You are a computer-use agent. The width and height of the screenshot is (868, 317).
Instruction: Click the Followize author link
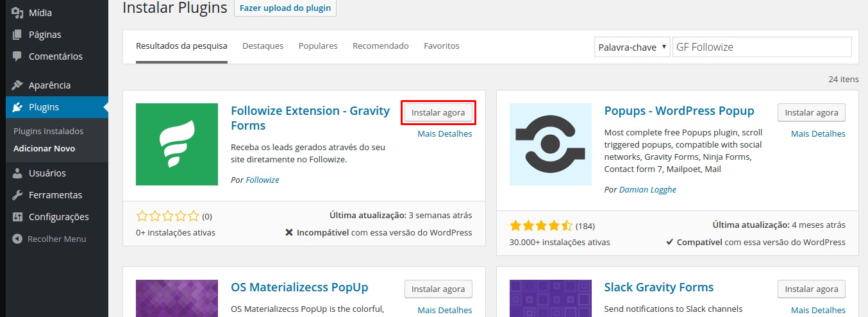pyautogui.click(x=263, y=180)
